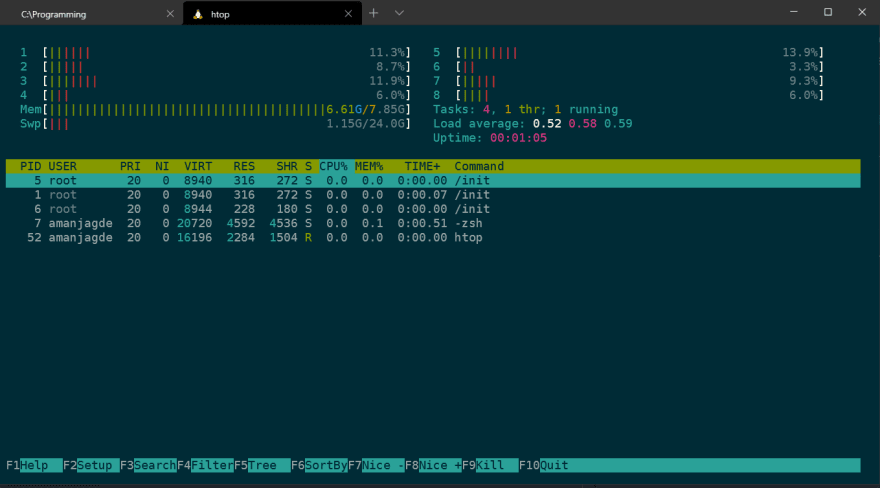Sort by the Command column header
Viewport: 880px width, 488px height.
[479, 166]
